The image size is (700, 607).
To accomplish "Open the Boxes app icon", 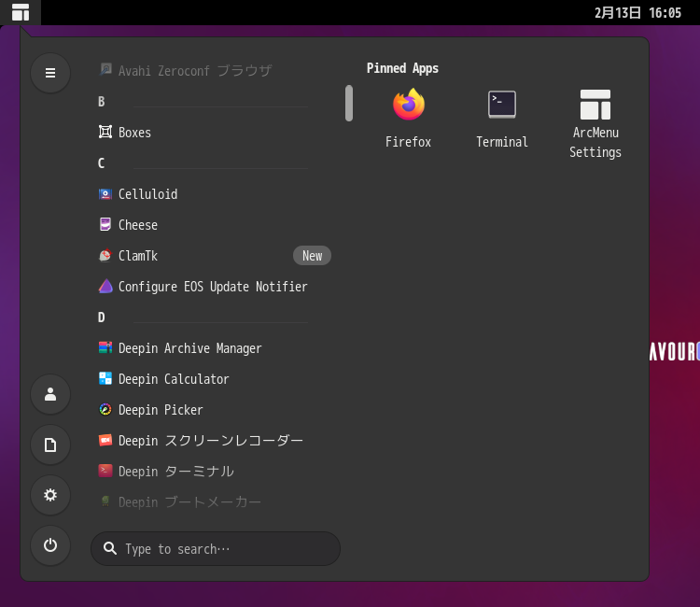I will tap(105, 133).
